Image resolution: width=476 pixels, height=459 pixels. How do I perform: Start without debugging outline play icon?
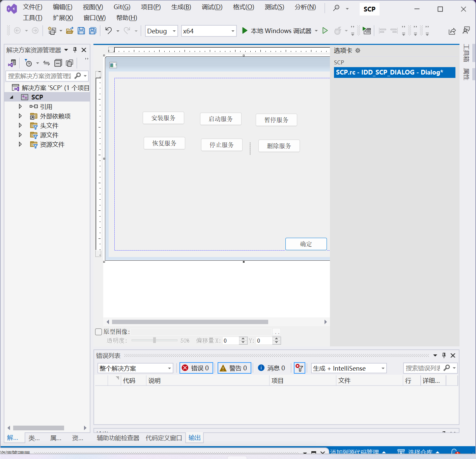(325, 31)
